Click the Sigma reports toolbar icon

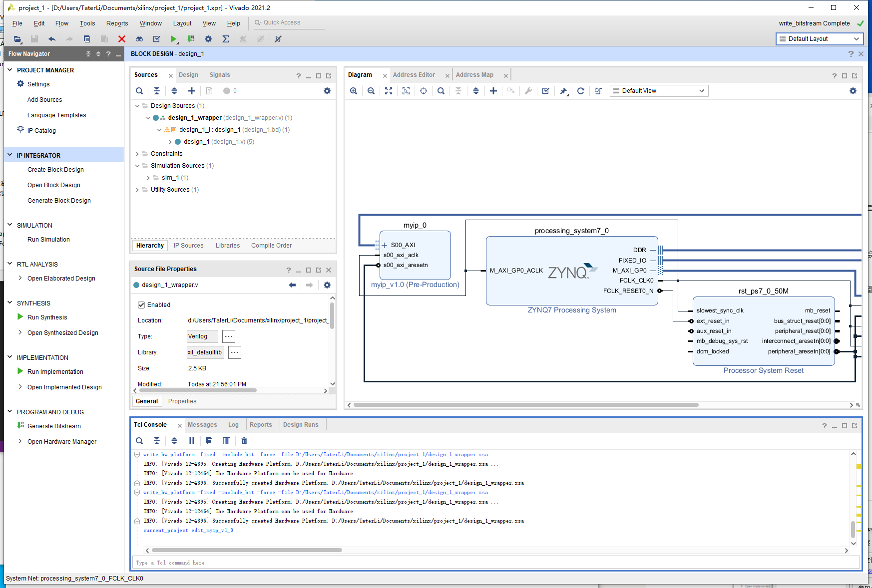(x=226, y=39)
